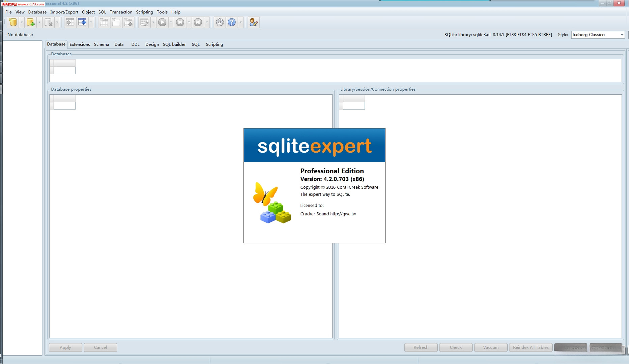Image resolution: width=629 pixels, height=364 pixels.
Task: Click the Reindex All Tables button
Action: tap(531, 347)
